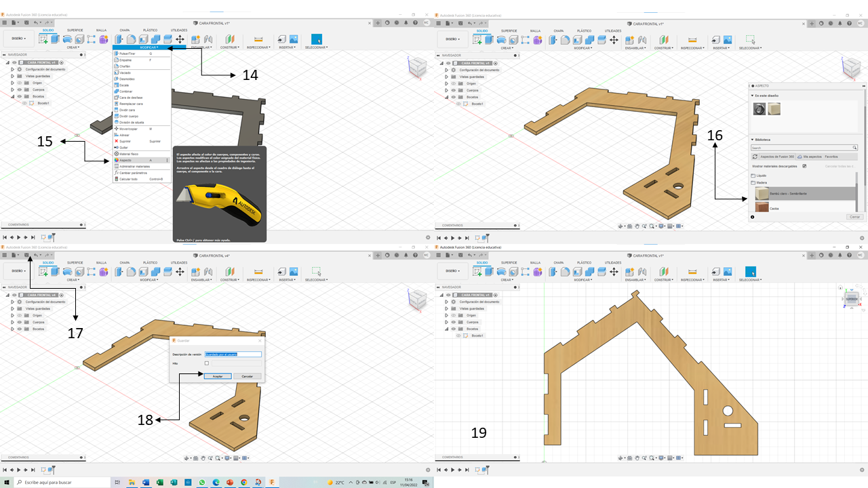
Task: Click help question-mark icon in the Guardar-dialog window
Action: pyautogui.click(x=415, y=256)
